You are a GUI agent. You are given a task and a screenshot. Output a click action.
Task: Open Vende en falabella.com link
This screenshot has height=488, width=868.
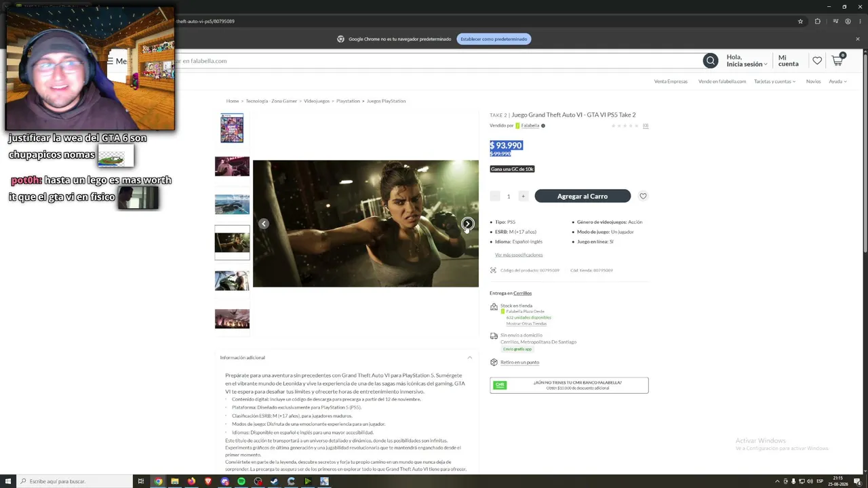[722, 81]
